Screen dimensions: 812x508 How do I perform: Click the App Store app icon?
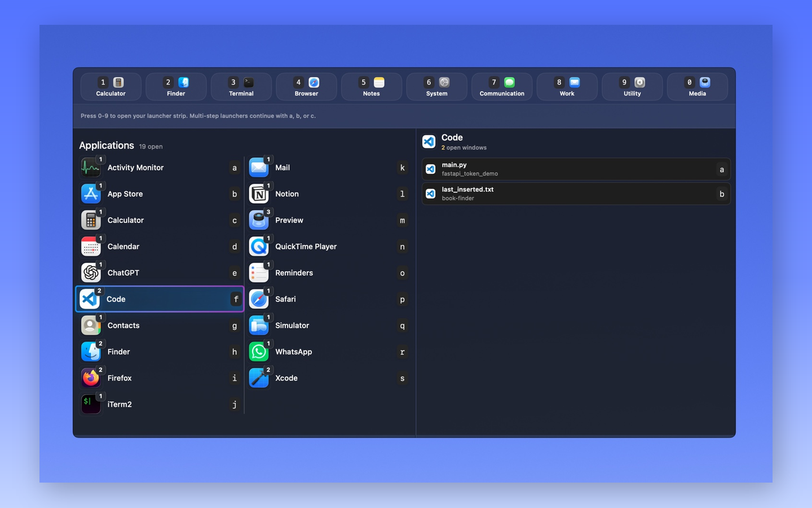click(x=91, y=194)
